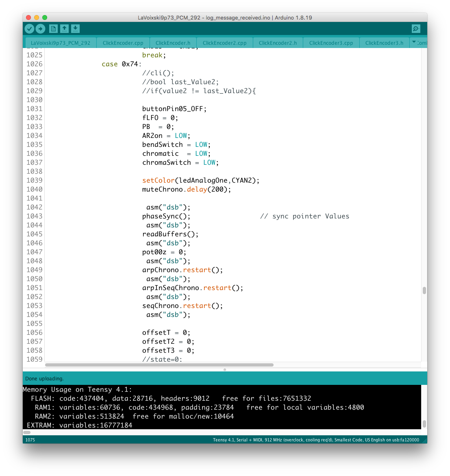Switch to ClickEncoder2.cpp tab
The height and width of the screenshot is (476, 450).
[224, 43]
